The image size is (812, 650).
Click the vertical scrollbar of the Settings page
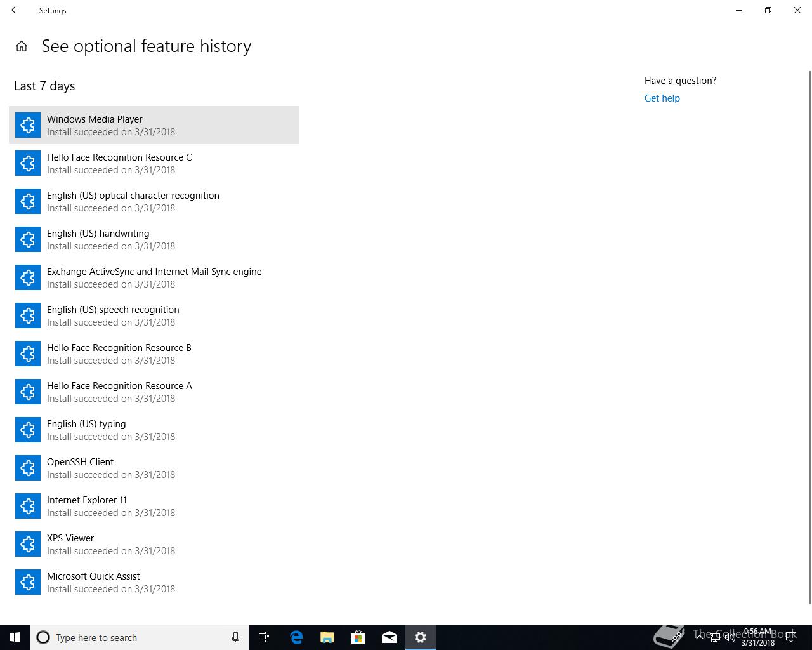pos(809,336)
